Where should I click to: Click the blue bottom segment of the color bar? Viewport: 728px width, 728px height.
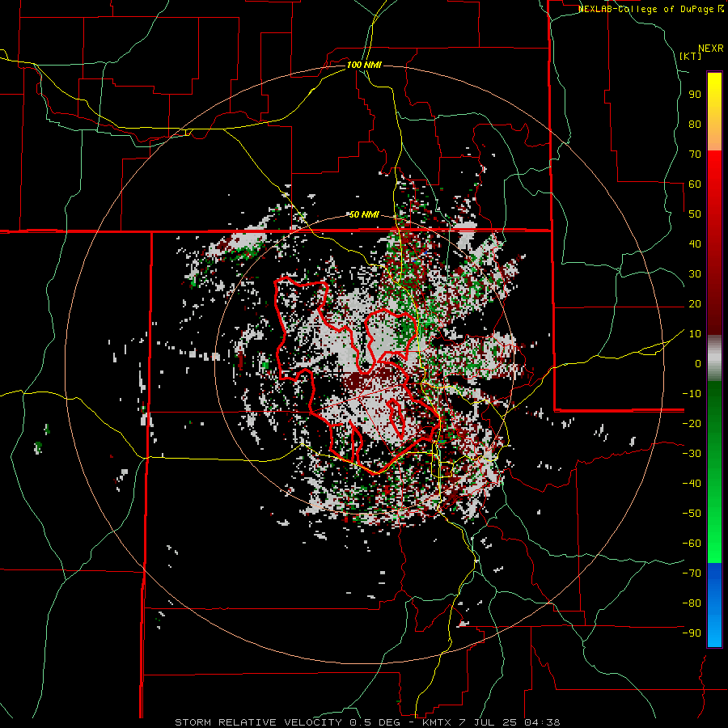click(x=714, y=604)
